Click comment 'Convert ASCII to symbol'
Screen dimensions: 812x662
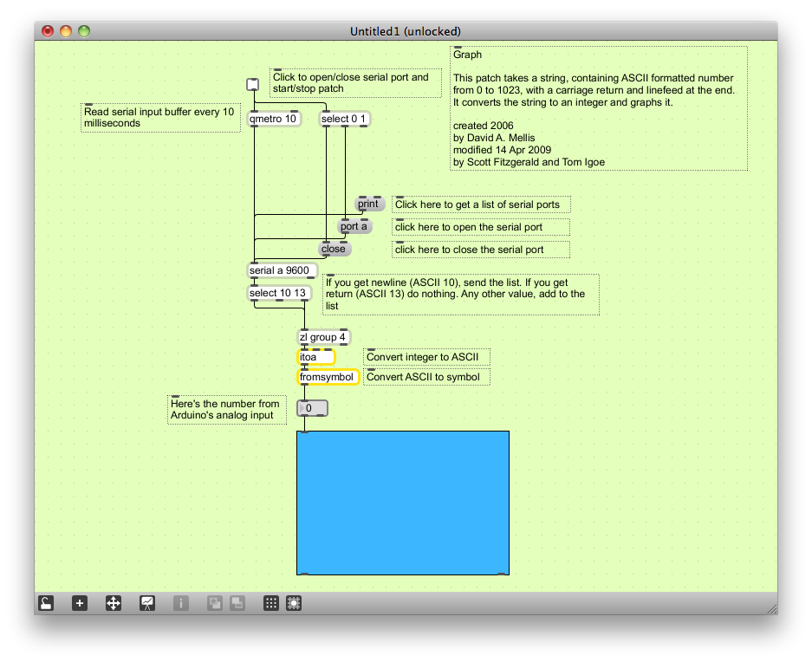[426, 377]
